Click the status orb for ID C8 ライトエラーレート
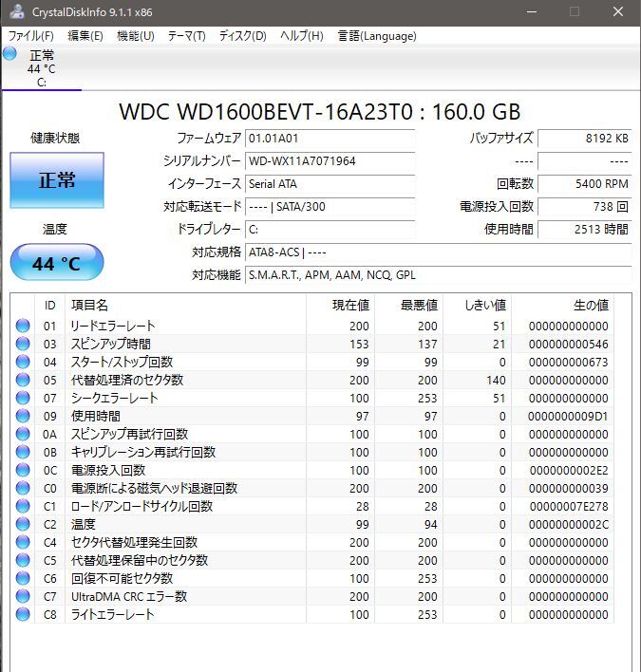The height and width of the screenshot is (672, 641). (23, 614)
